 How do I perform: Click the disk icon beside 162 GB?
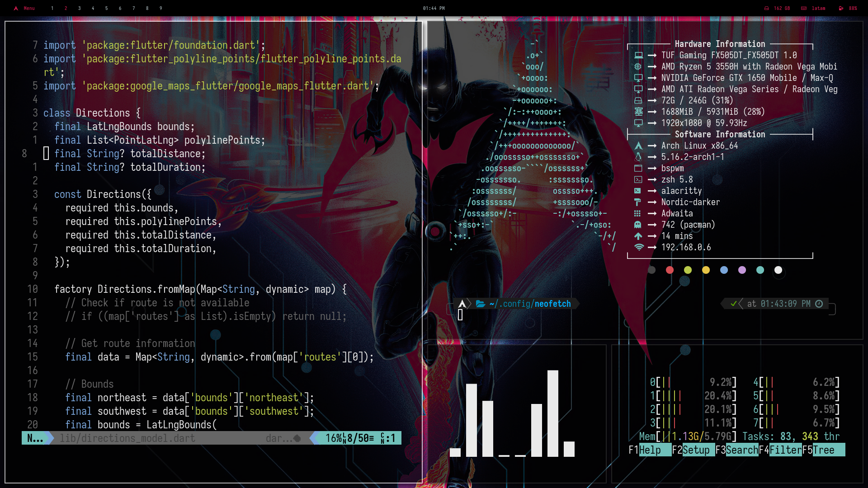tap(767, 8)
